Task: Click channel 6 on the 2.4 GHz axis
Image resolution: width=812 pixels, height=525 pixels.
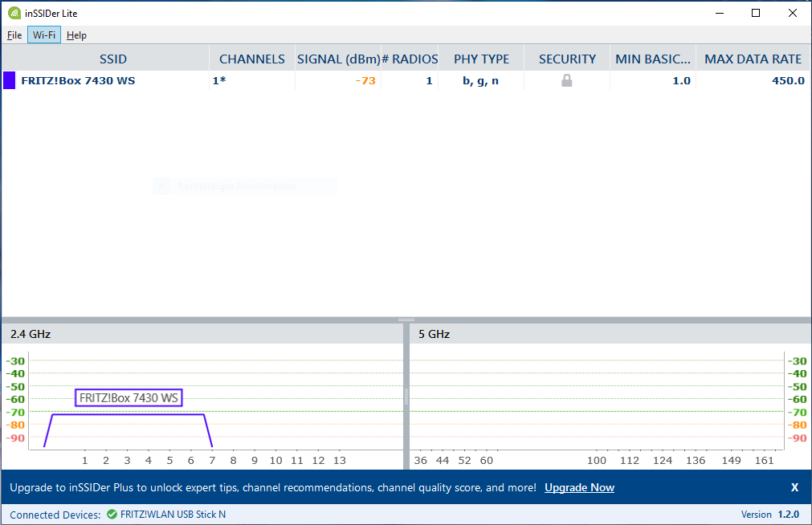Action: coord(190,460)
